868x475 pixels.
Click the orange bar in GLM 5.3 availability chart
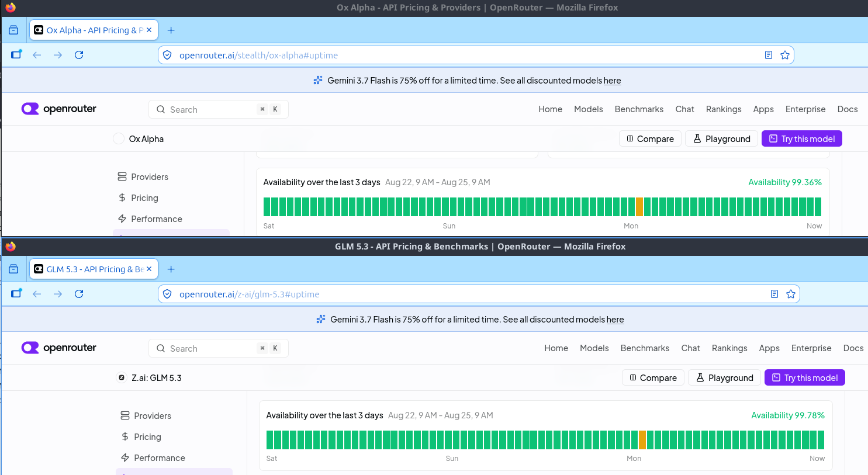point(642,440)
